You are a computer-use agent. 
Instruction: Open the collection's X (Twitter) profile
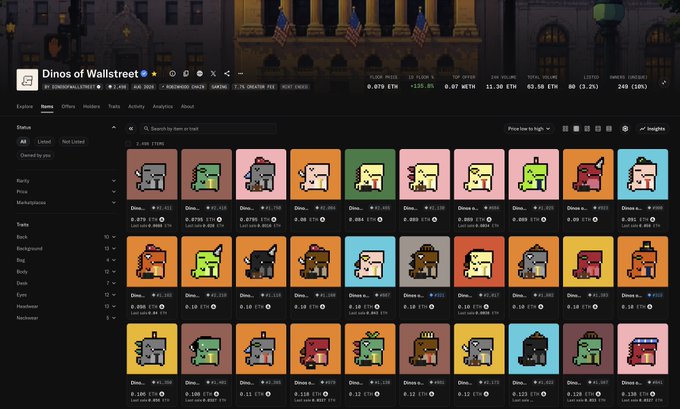click(213, 74)
